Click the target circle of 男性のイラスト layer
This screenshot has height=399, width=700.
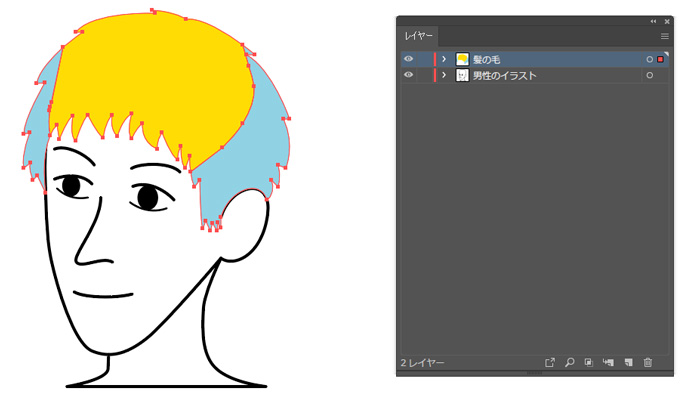click(x=650, y=75)
